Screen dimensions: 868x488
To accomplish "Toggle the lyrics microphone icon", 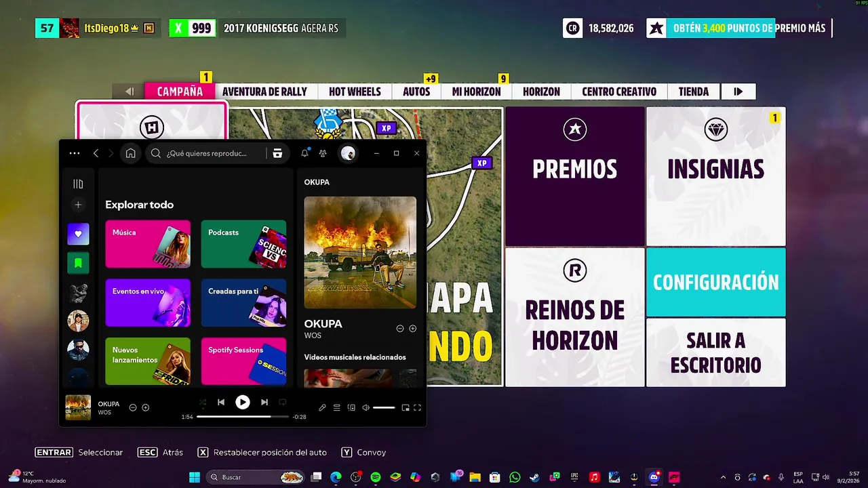I will pyautogui.click(x=323, y=407).
